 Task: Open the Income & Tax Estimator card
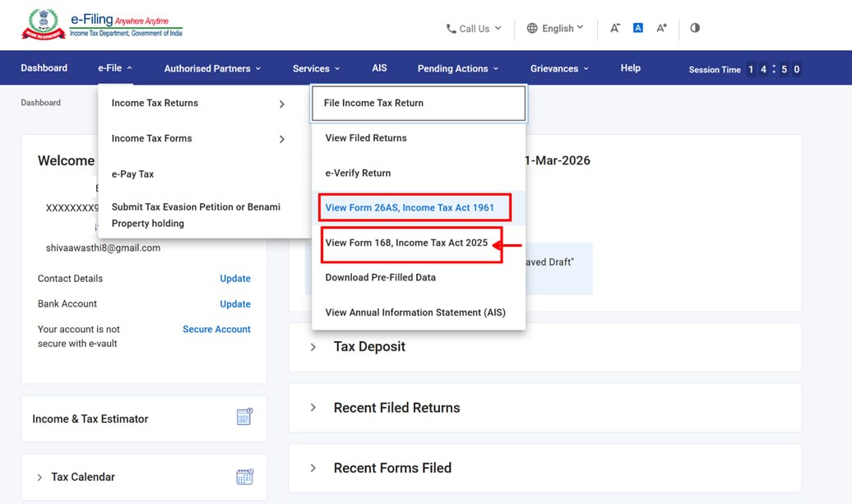[x=144, y=418]
